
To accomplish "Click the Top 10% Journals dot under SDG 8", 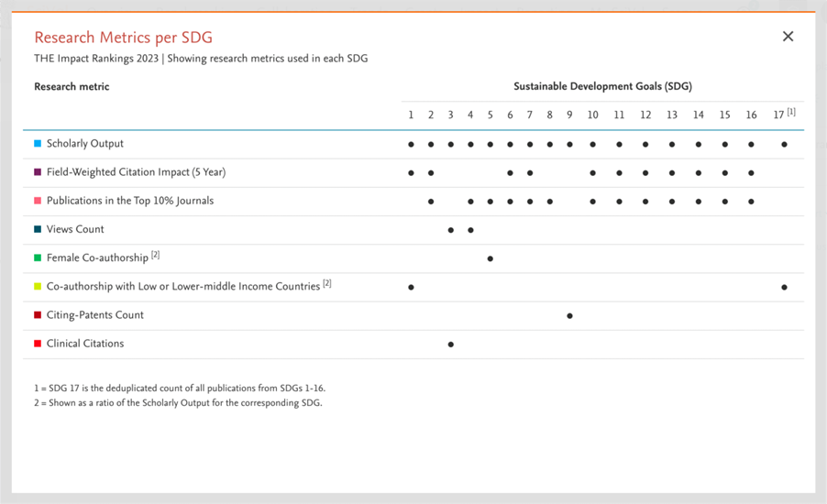I will pyautogui.click(x=549, y=202).
